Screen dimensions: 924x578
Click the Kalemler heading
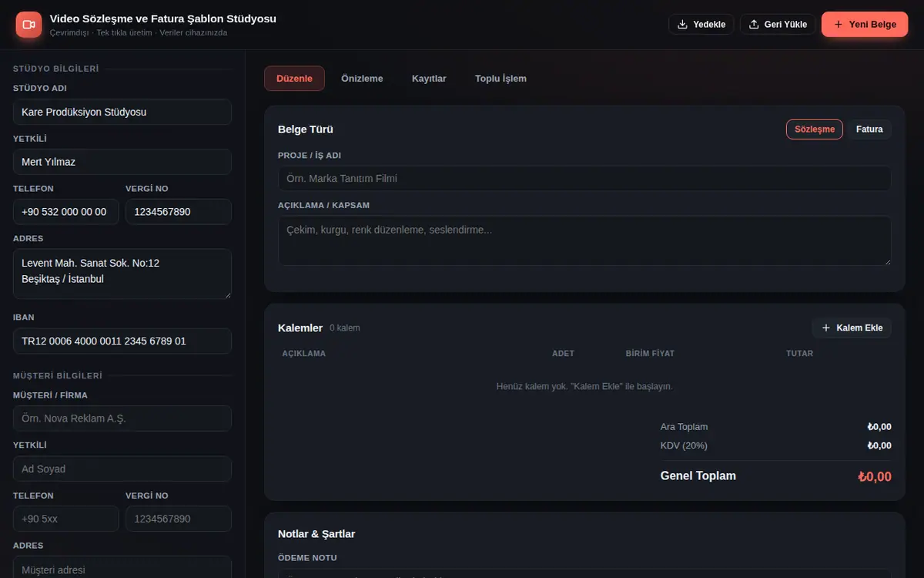(300, 328)
